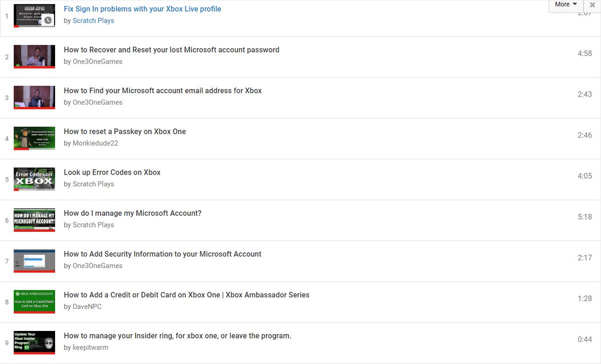Visit Monkiedude22 channel link
This screenshot has height=364, width=601.
[x=95, y=143]
